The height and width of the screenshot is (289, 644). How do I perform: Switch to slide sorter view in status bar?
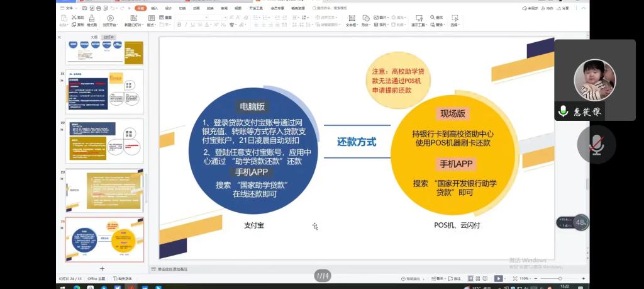[x=478, y=278]
